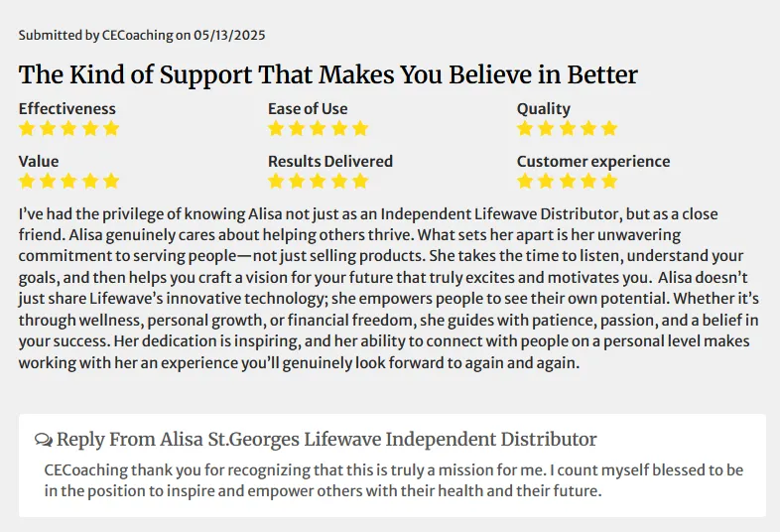
Task: Click the 'Effectiveness' rating label
Action: pos(67,108)
